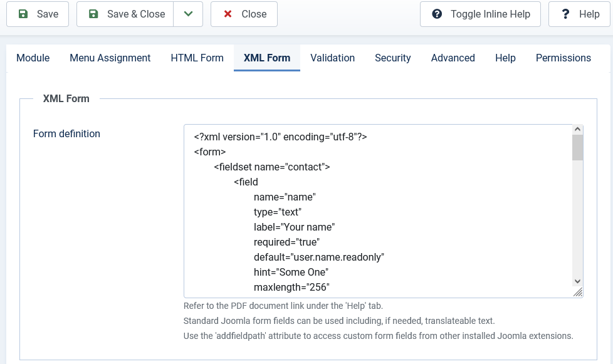Click the textarea resize handle corner
The width and height of the screenshot is (613, 364).
pyautogui.click(x=578, y=292)
